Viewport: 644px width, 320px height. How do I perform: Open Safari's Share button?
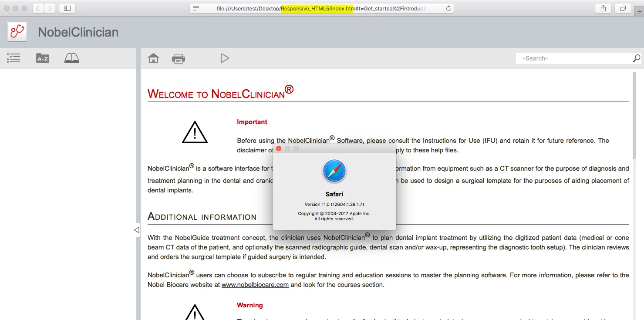[x=603, y=8]
